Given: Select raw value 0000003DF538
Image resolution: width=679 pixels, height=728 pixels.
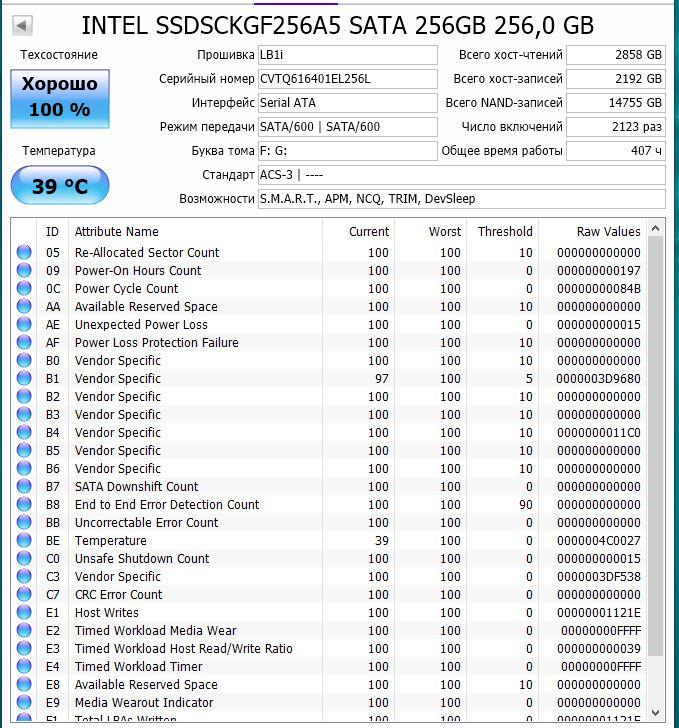Looking at the screenshot, I should coord(599,577).
